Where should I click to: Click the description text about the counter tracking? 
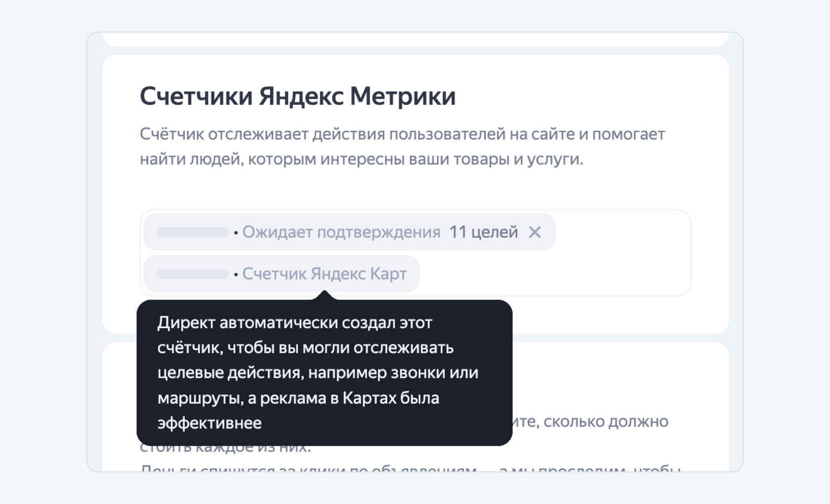(x=402, y=146)
